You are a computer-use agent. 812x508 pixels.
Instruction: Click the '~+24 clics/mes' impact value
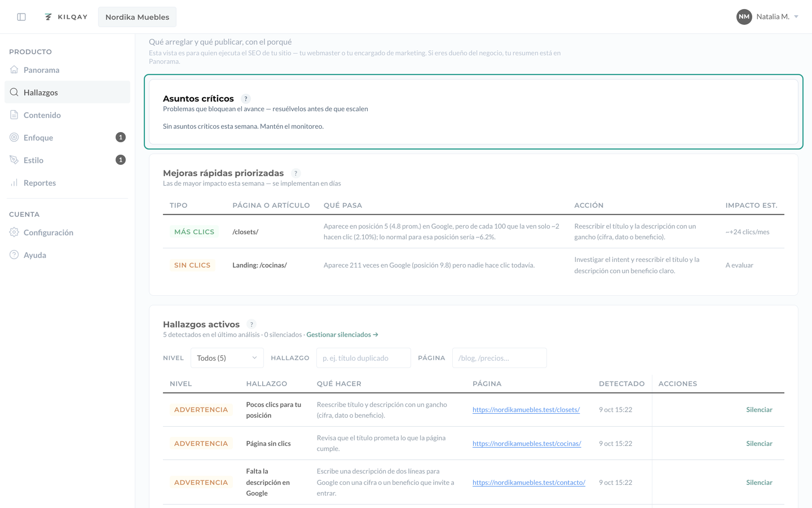coord(747,232)
